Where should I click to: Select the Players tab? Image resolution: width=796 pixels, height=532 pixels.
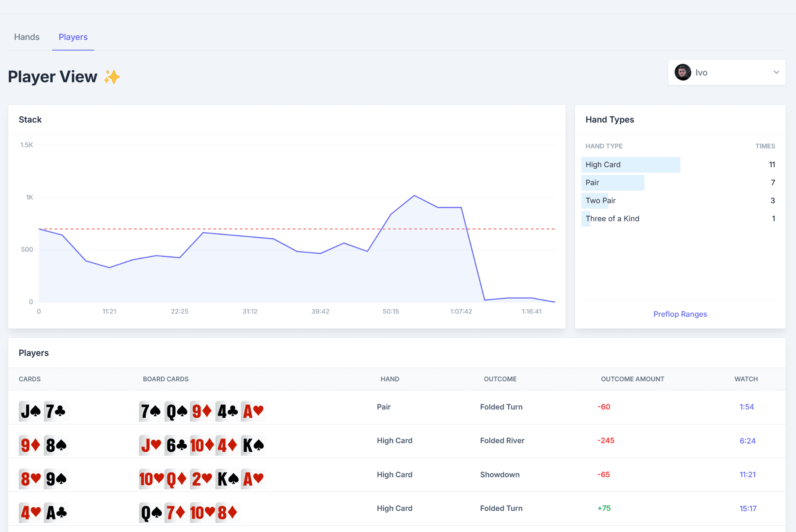(x=73, y=37)
